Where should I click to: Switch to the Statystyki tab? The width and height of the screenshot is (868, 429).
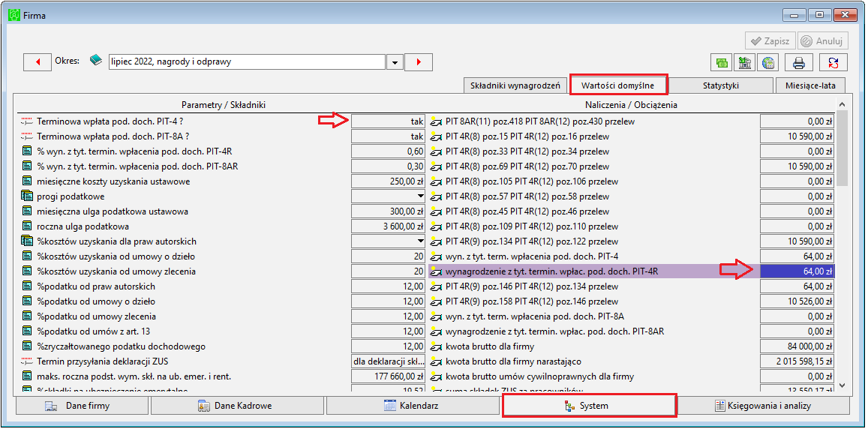(x=721, y=85)
